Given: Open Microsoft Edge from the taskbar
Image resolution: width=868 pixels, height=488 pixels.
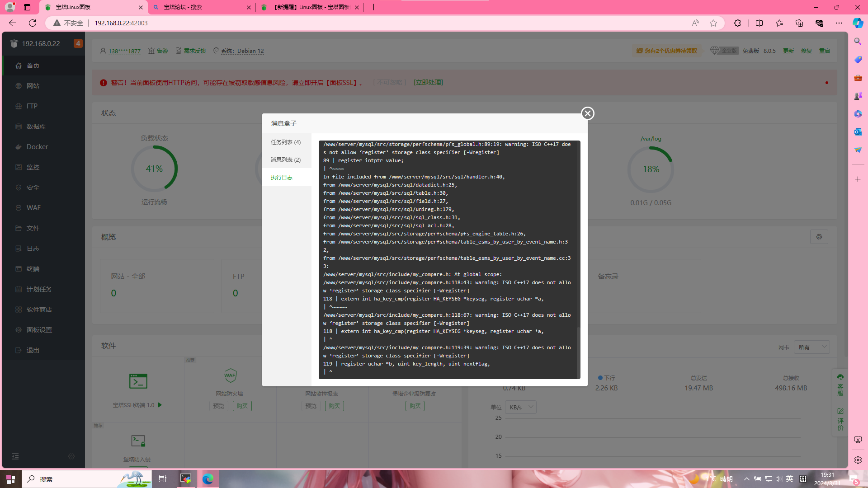Looking at the screenshot, I should (208, 479).
